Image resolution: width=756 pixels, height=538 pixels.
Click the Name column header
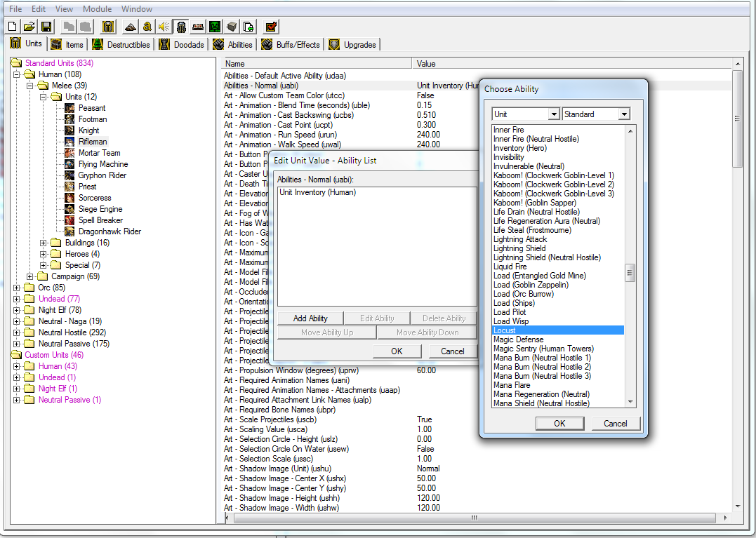coord(317,64)
